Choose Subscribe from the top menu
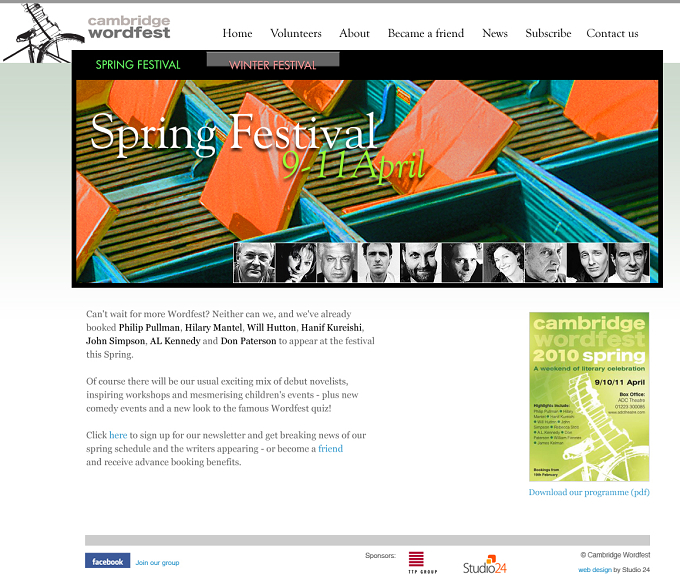Image resolution: width=680 pixels, height=585 pixels. [x=548, y=33]
